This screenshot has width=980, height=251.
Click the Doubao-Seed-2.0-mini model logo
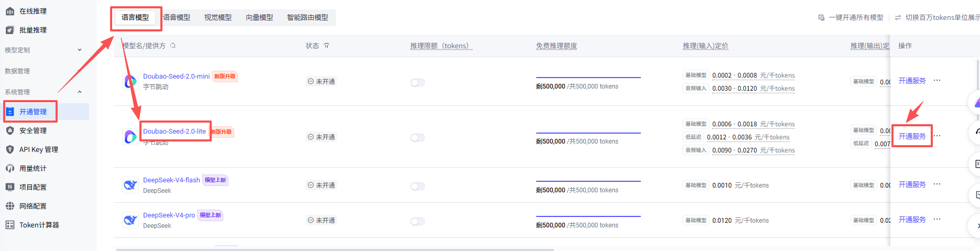click(130, 81)
